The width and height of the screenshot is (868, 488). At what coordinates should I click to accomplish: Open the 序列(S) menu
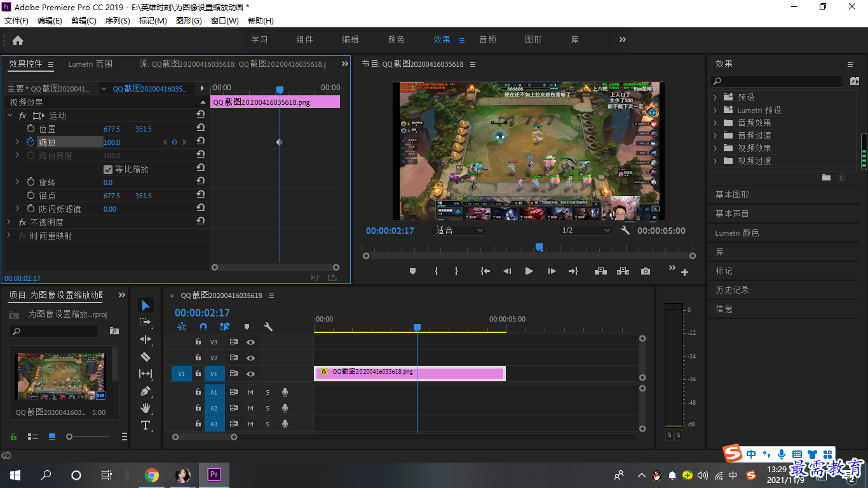pyautogui.click(x=118, y=20)
